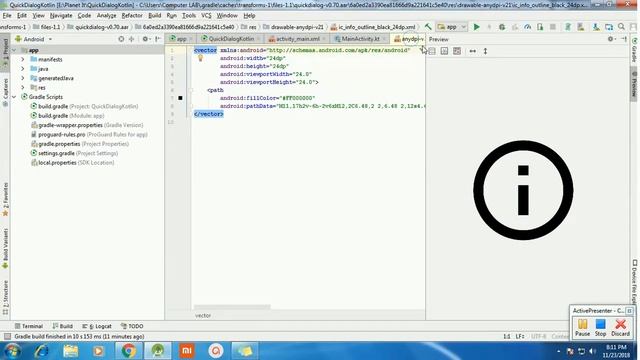The height and width of the screenshot is (360, 640).
Task: Show hidden editor tabs dropdown arrow
Action: tap(422, 48)
